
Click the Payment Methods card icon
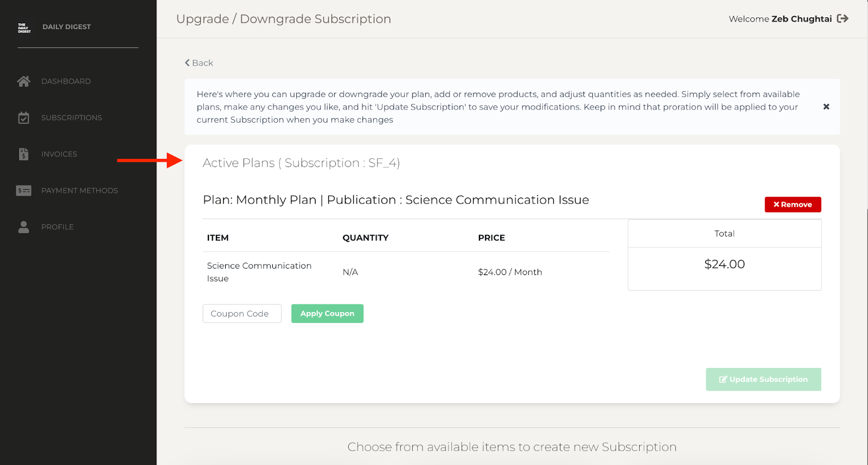(23, 190)
